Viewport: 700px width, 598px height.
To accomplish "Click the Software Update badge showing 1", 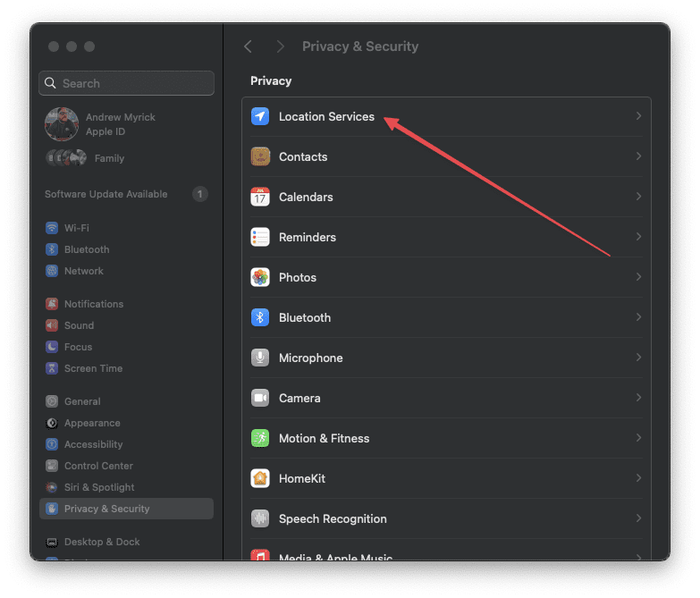I will coord(200,194).
